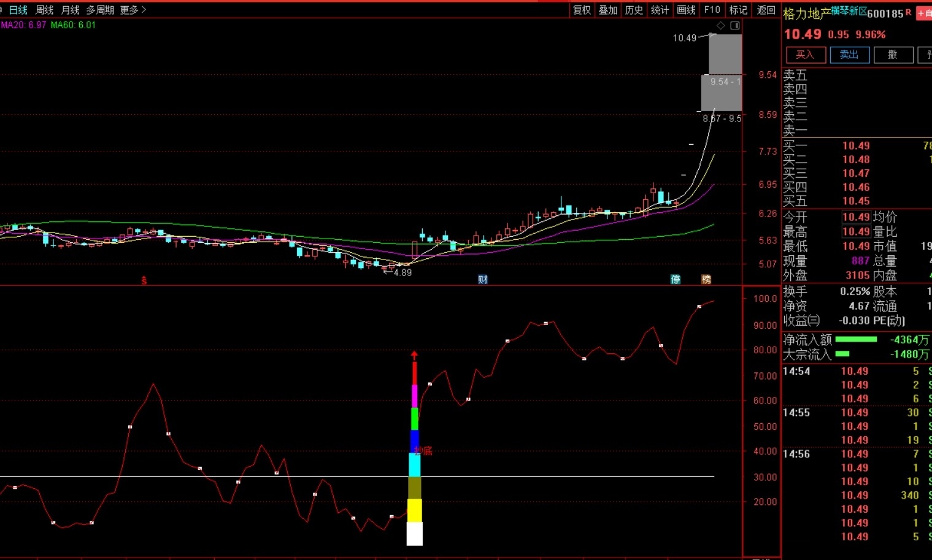Activate the 画线 drawing tool
This screenshot has height=560, width=932.
click(686, 10)
